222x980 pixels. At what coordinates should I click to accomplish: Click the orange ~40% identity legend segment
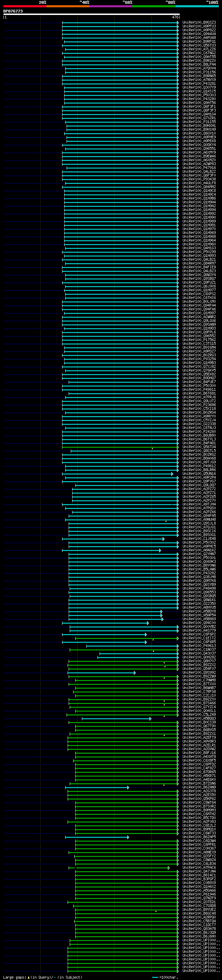(68, 6)
